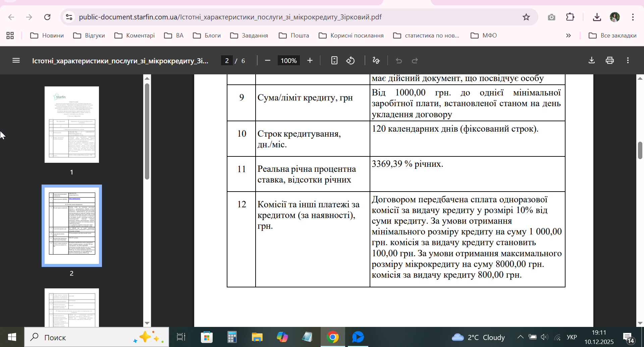This screenshot has height=347, width=644.
Task: Open the Завдання bookmarks folder
Action: (x=249, y=36)
